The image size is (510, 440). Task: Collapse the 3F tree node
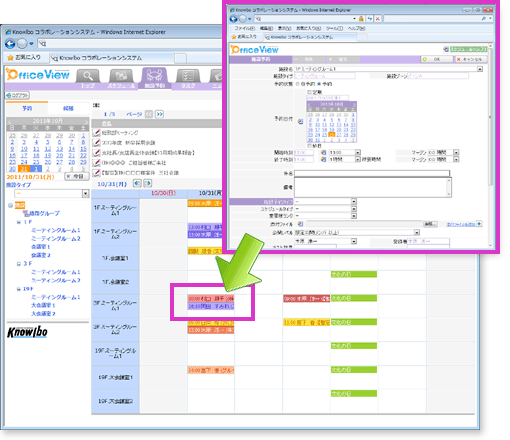19,264
